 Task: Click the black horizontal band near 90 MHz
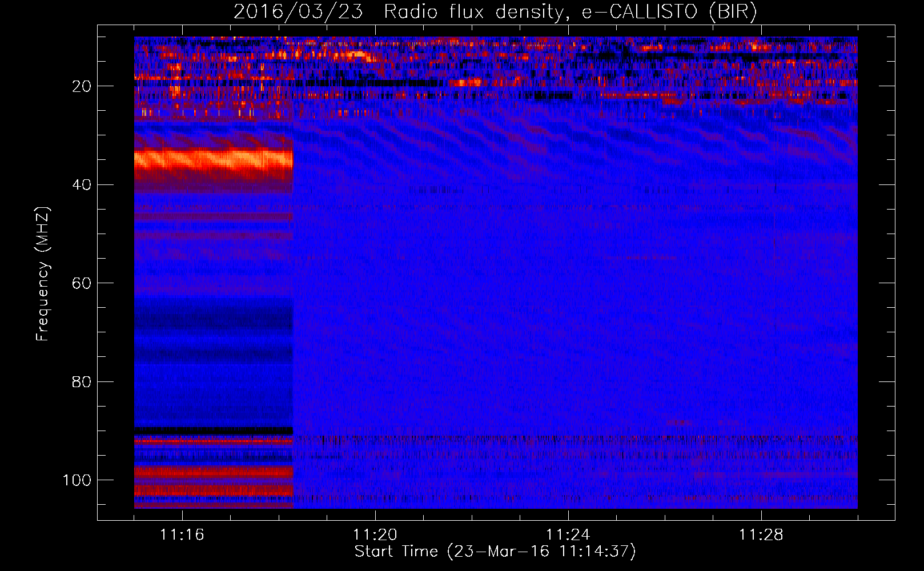point(214,431)
